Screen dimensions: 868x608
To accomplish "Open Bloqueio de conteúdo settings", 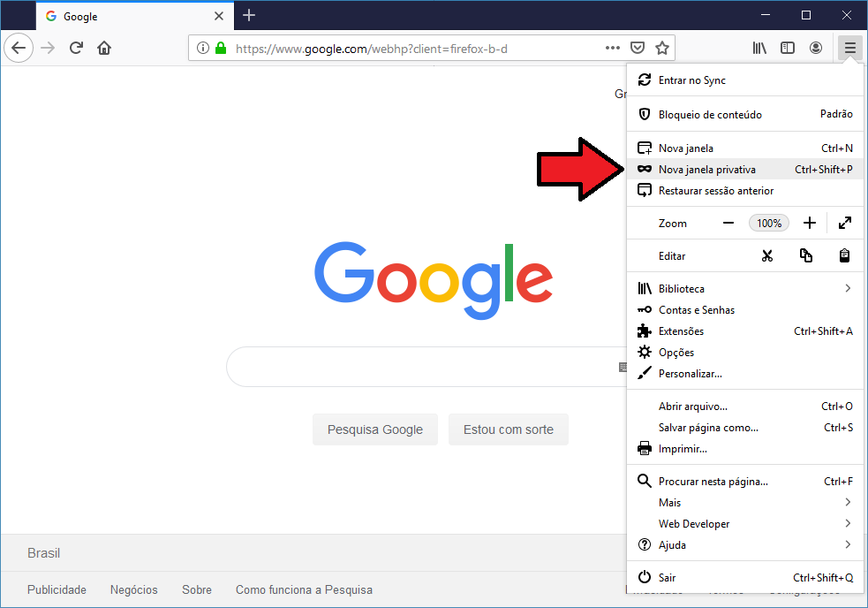I will [x=745, y=114].
